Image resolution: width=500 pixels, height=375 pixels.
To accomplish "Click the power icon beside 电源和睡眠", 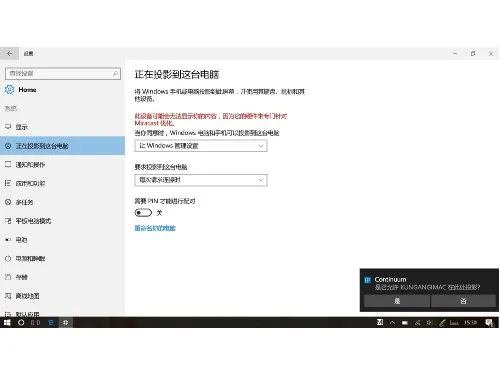I will (8, 258).
